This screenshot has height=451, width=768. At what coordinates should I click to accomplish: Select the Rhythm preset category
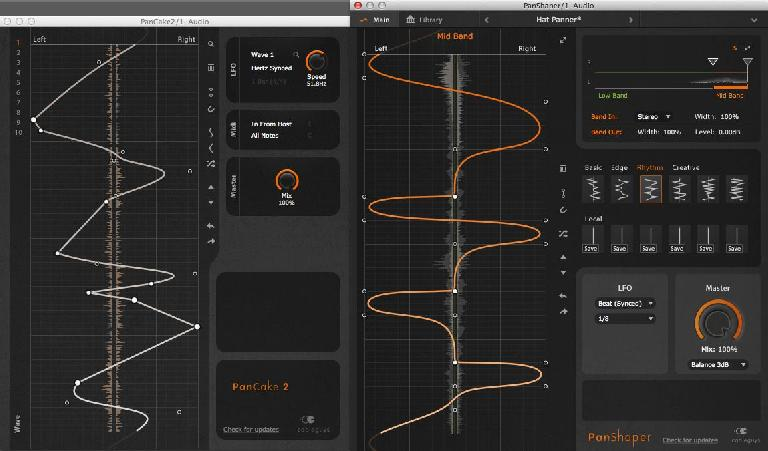pyautogui.click(x=651, y=167)
